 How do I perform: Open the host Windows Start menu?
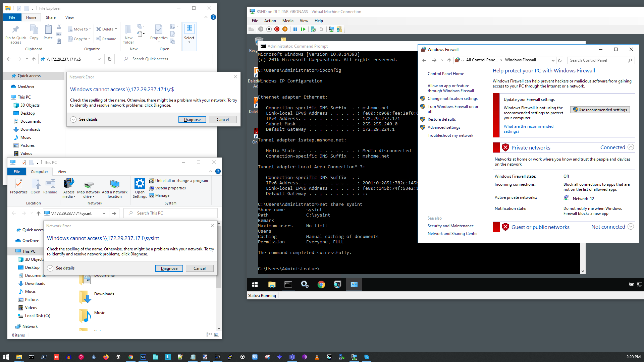[x=6, y=357]
